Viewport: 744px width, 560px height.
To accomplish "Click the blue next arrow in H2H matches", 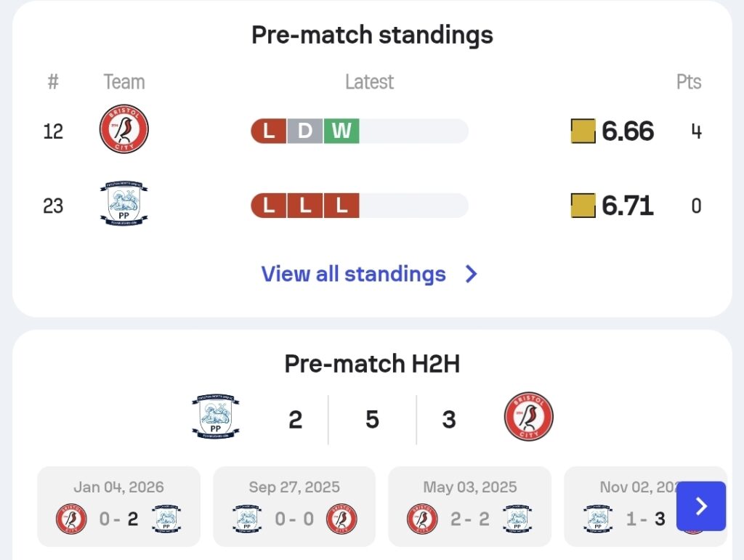I will 701,506.
